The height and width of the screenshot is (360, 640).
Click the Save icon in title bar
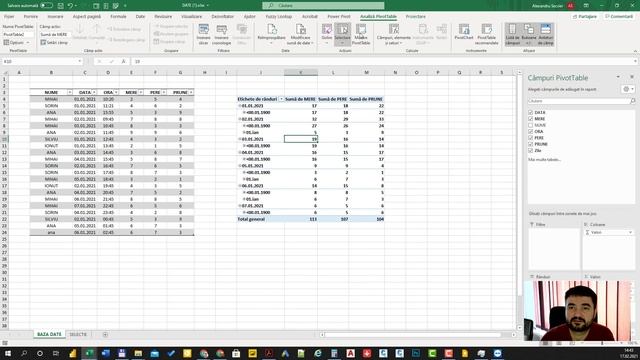pyautogui.click(x=60, y=6)
